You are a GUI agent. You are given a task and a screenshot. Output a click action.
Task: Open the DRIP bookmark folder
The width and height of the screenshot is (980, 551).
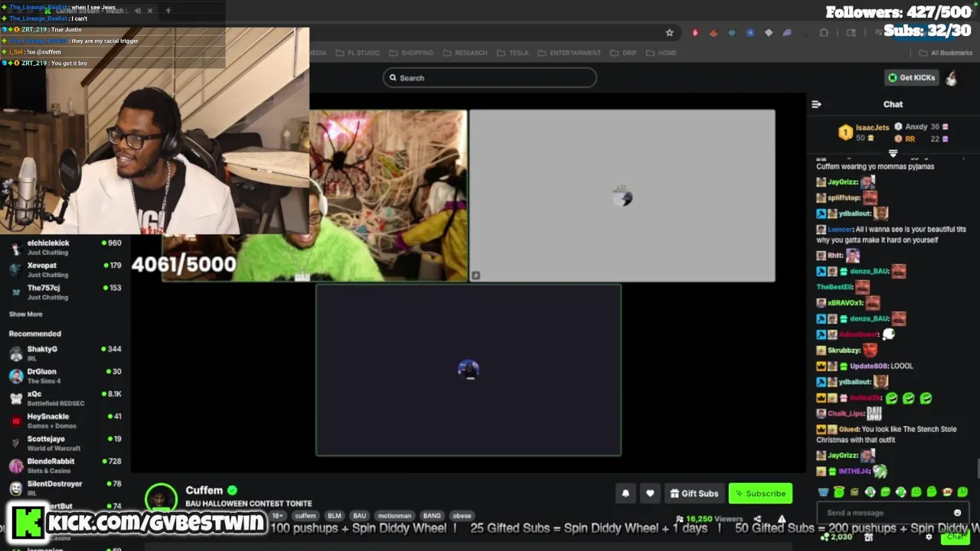pos(624,53)
